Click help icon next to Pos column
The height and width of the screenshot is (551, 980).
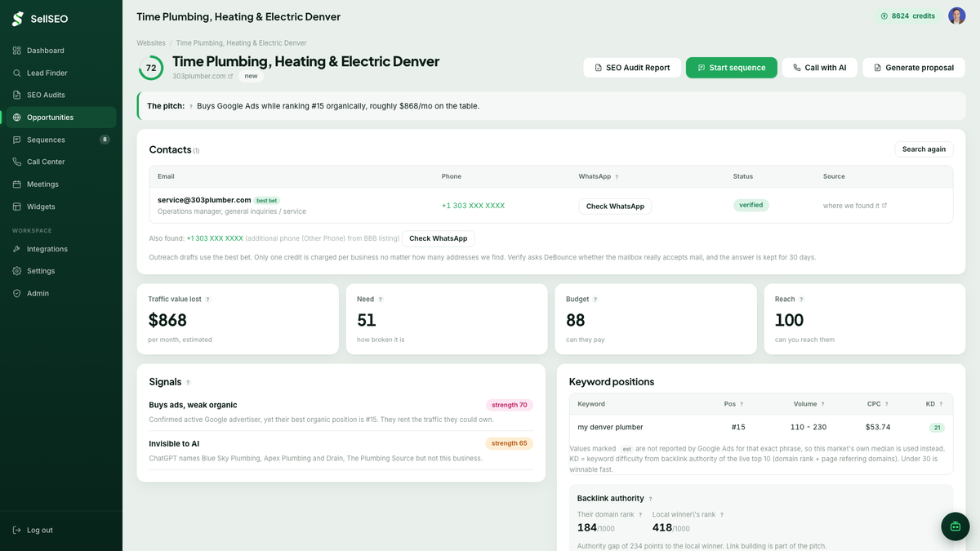point(742,404)
